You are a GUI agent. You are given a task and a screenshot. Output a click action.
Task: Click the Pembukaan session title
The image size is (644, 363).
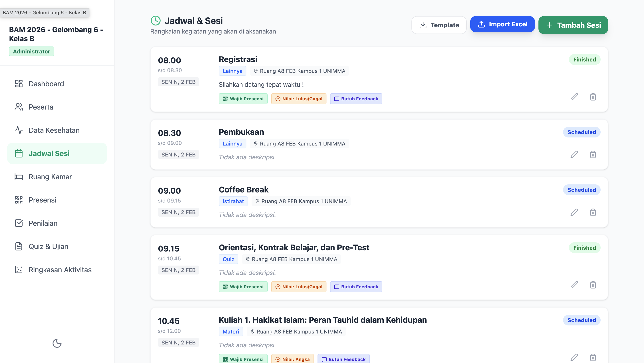(241, 132)
